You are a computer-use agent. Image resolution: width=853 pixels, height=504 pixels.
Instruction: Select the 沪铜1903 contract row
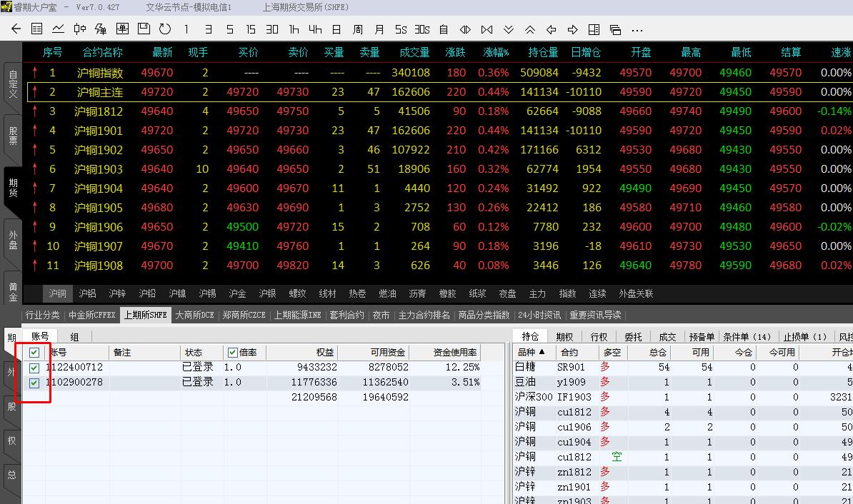click(x=99, y=169)
